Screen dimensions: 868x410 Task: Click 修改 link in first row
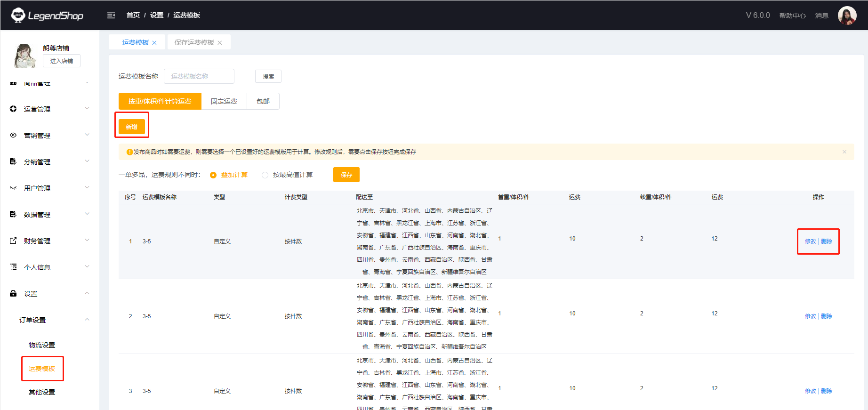(x=810, y=241)
